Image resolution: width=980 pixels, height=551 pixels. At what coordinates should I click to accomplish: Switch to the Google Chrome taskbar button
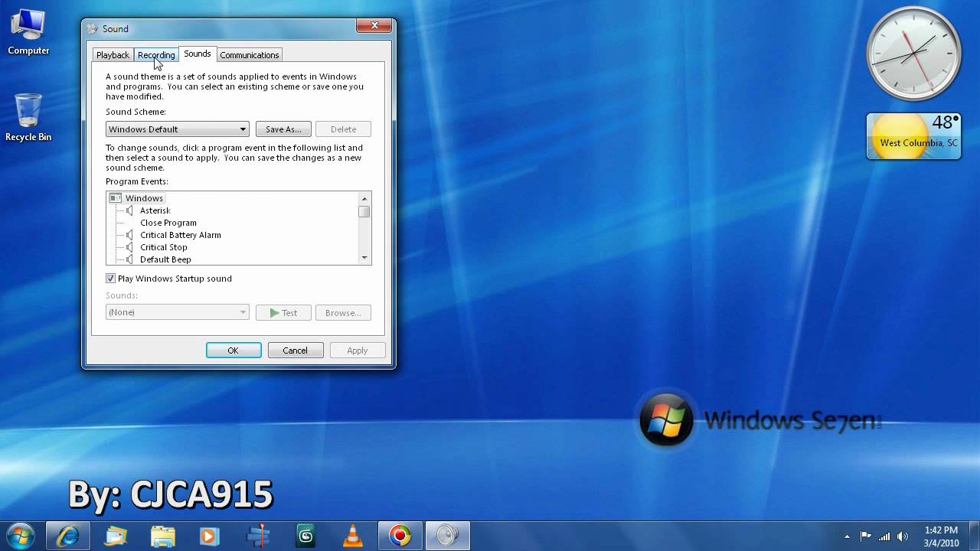pos(400,536)
